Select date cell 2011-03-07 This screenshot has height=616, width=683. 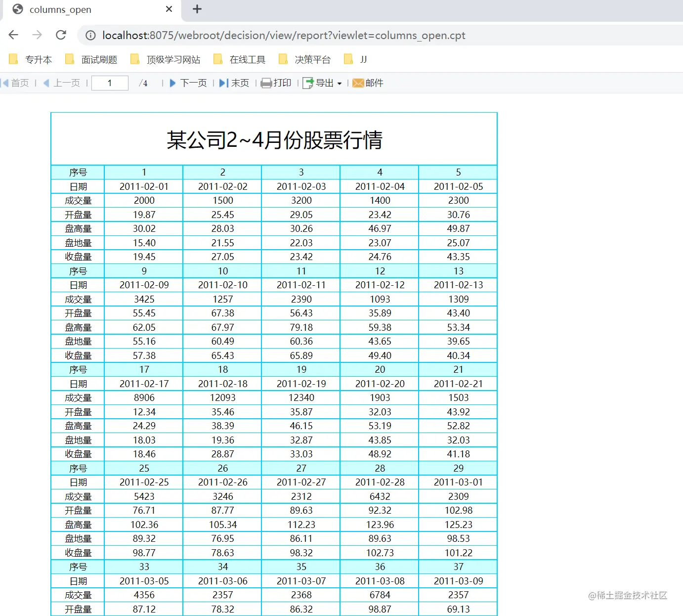(301, 581)
